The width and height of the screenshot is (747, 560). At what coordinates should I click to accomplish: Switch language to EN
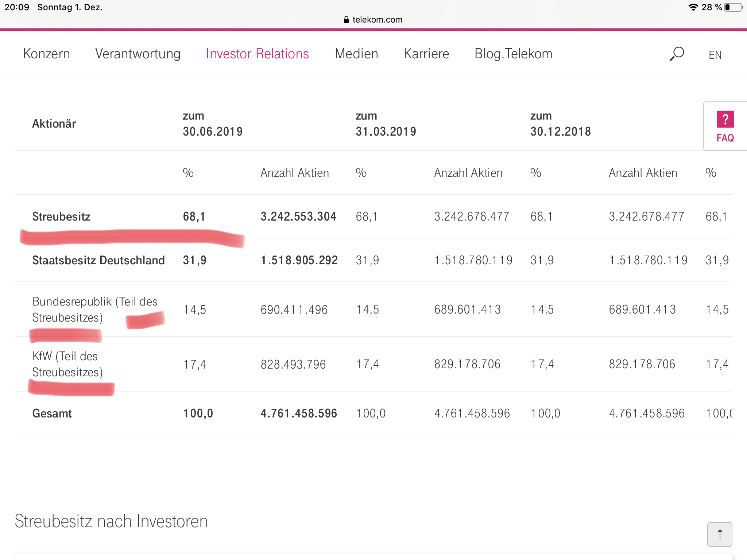[715, 55]
